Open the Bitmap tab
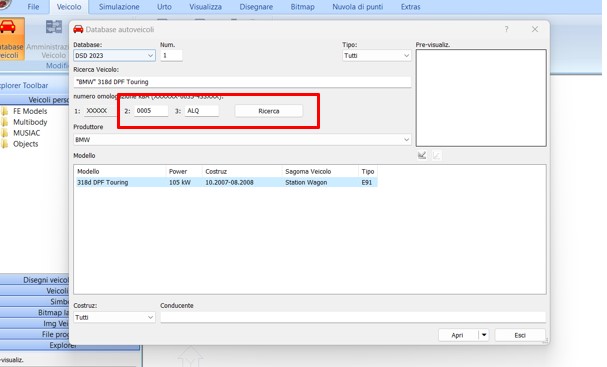This screenshot has height=367, width=607. [302, 7]
